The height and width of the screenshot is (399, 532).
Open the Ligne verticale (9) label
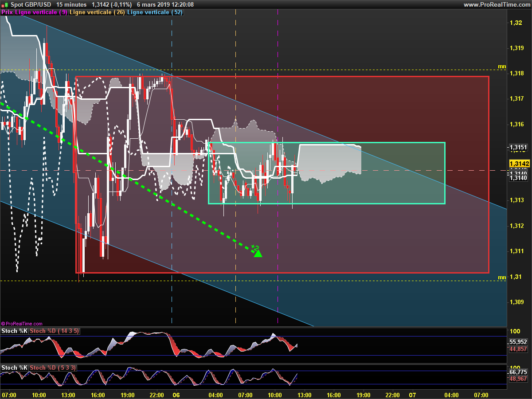(x=41, y=12)
